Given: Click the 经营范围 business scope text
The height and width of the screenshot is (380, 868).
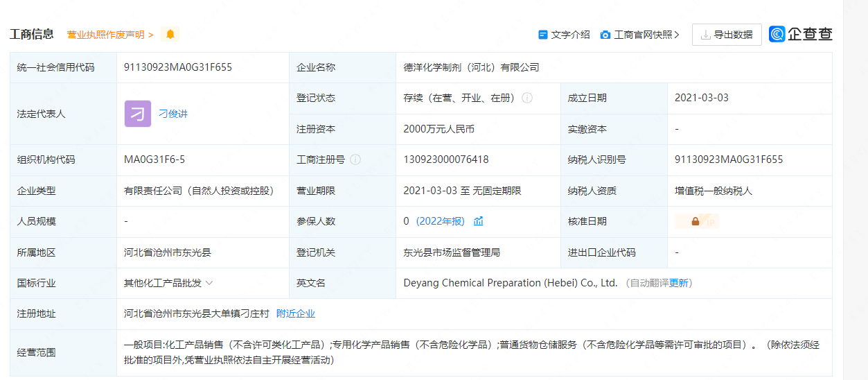Looking at the screenshot, I should [x=472, y=352].
